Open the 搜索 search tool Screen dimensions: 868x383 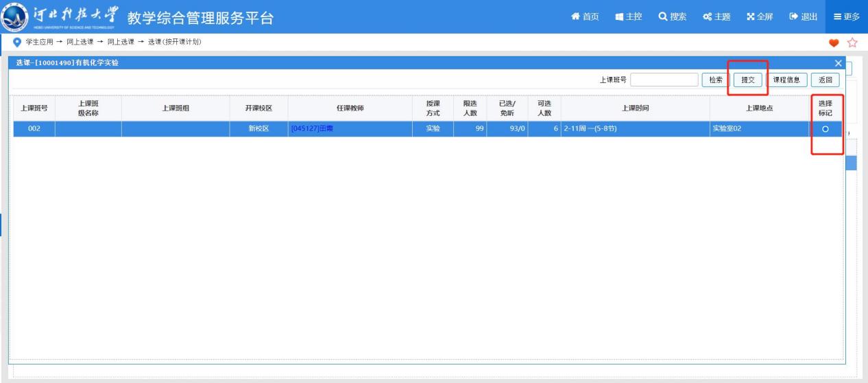point(672,16)
